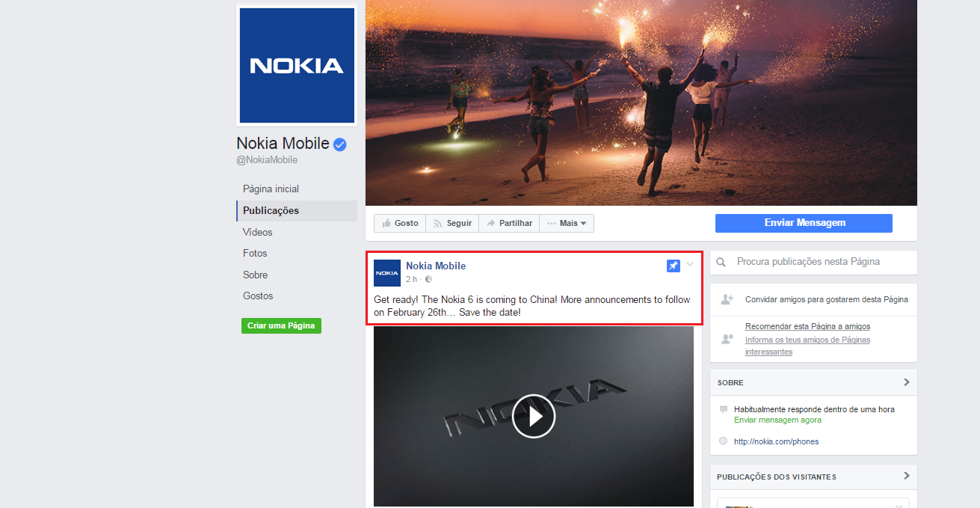The image size is (980, 508).
Task: Click Enviar mensagem agora link
Action: tap(777, 420)
